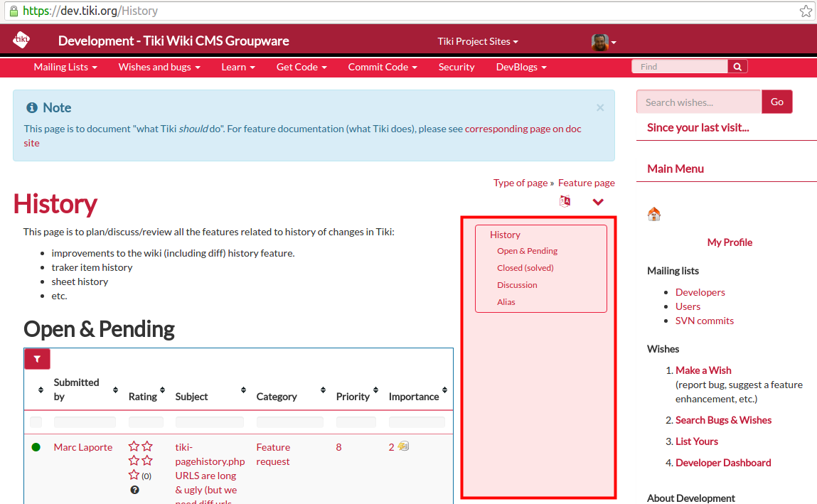This screenshot has width=817, height=504.
Task: Click the Type of page link
Action: [x=520, y=183]
